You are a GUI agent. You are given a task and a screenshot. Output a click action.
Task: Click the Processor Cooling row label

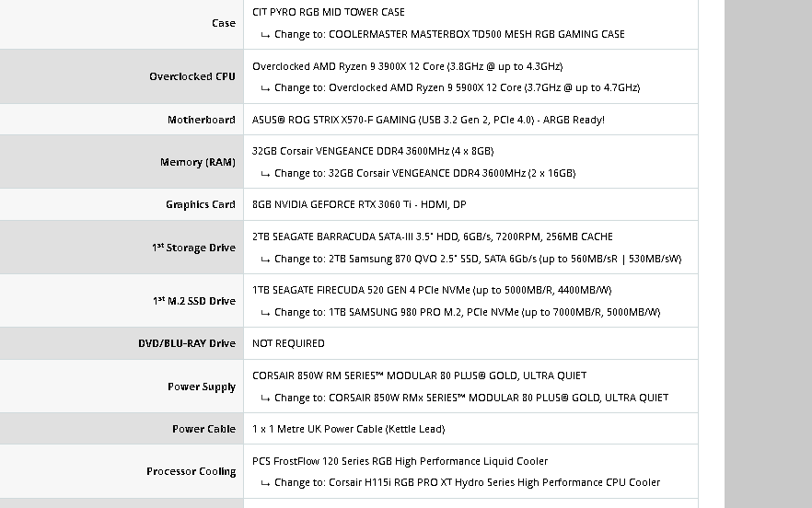(191, 471)
